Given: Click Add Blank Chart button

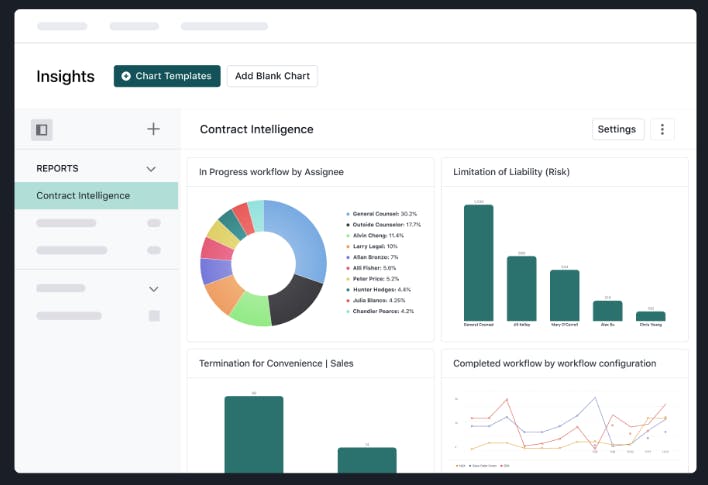Looking at the screenshot, I should click(x=272, y=76).
